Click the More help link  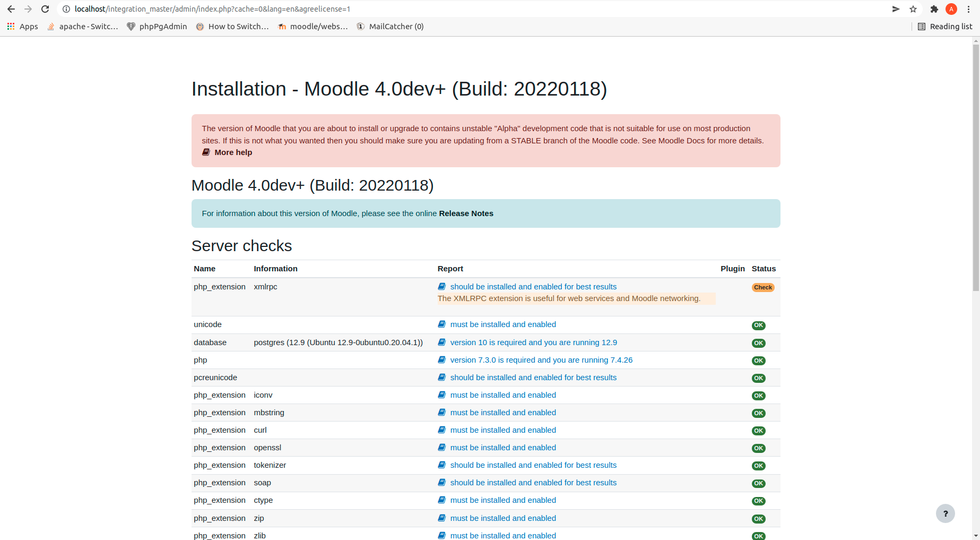point(227,152)
